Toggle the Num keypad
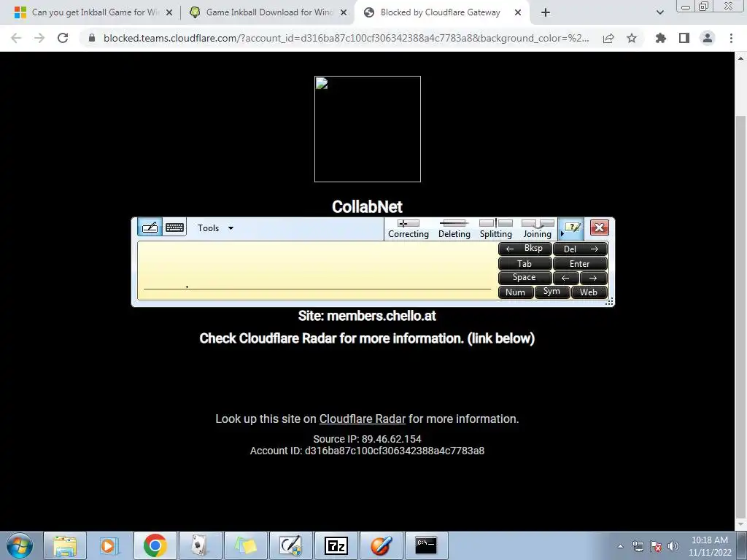Image resolution: width=747 pixels, height=560 pixels. click(x=516, y=292)
